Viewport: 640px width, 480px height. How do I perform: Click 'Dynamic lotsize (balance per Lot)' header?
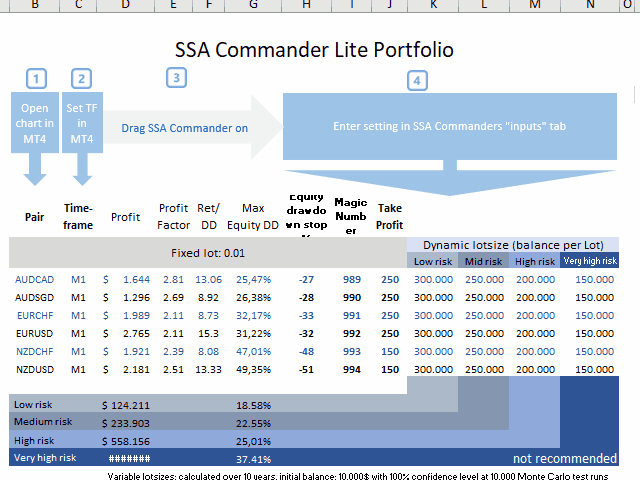[513, 245]
